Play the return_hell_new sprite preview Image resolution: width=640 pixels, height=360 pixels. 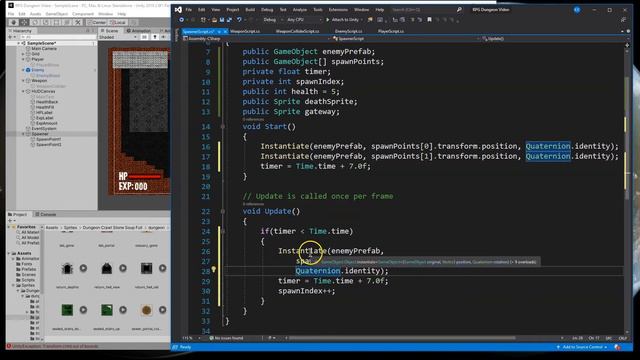(x=123, y=268)
